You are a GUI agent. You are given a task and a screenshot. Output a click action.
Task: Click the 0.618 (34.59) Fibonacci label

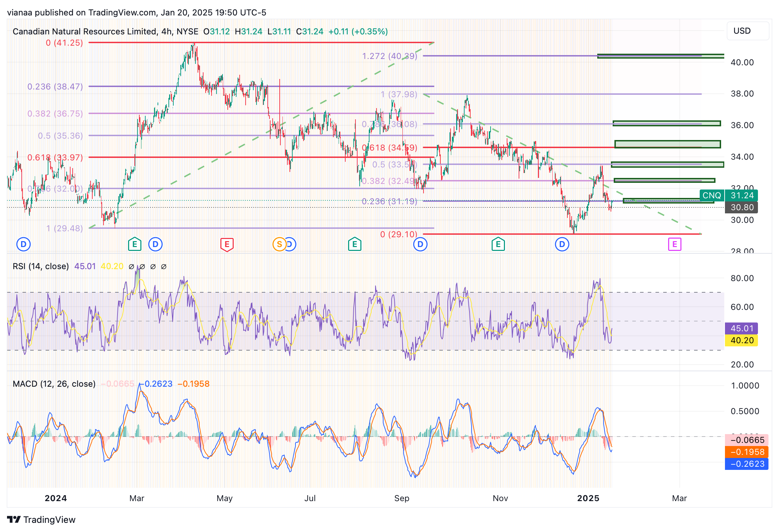tap(389, 148)
